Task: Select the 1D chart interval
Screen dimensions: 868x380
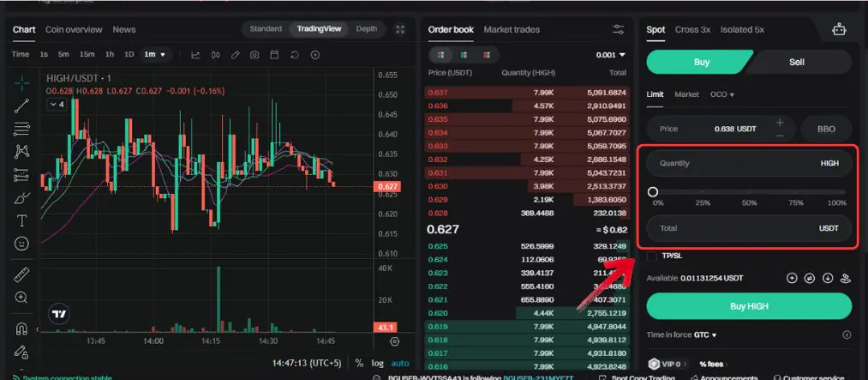Action: point(129,55)
